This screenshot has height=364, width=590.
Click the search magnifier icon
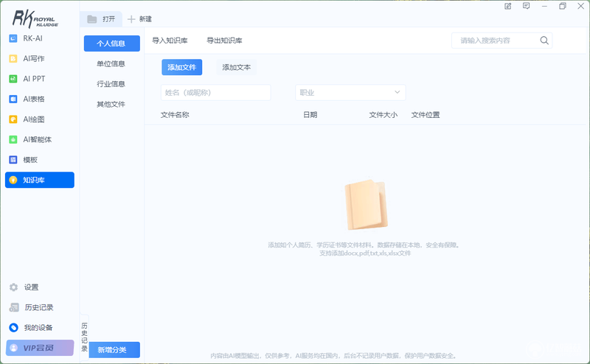click(544, 41)
